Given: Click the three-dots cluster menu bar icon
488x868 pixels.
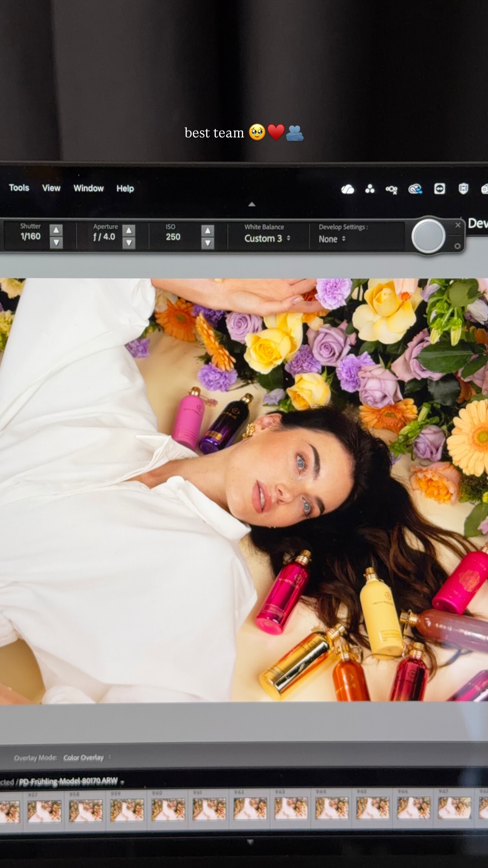Looking at the screenshot, I should (370, 189).
